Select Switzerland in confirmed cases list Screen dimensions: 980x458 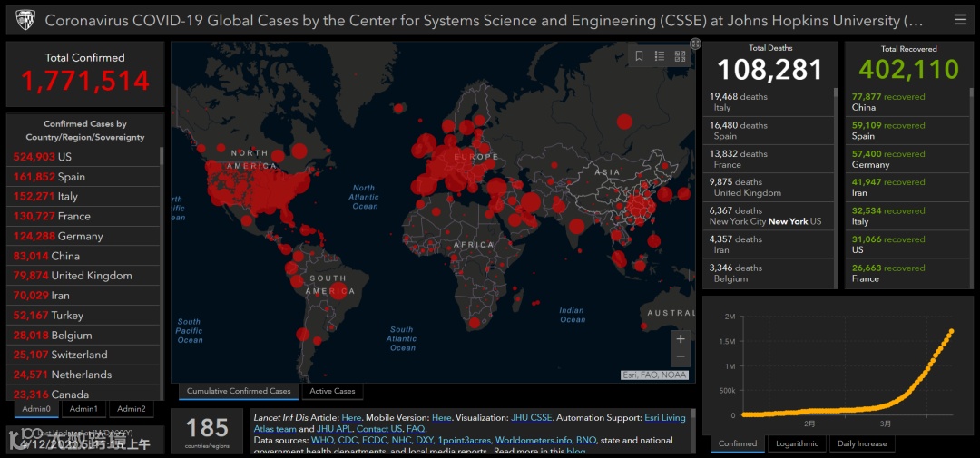pyautogui.click(x=85, y=355)
